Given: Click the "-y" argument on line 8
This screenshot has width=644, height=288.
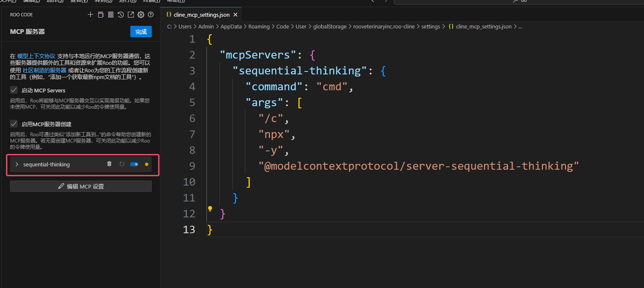Looking at the screenshot, I should pyautogui.click(x=271, y=150).
